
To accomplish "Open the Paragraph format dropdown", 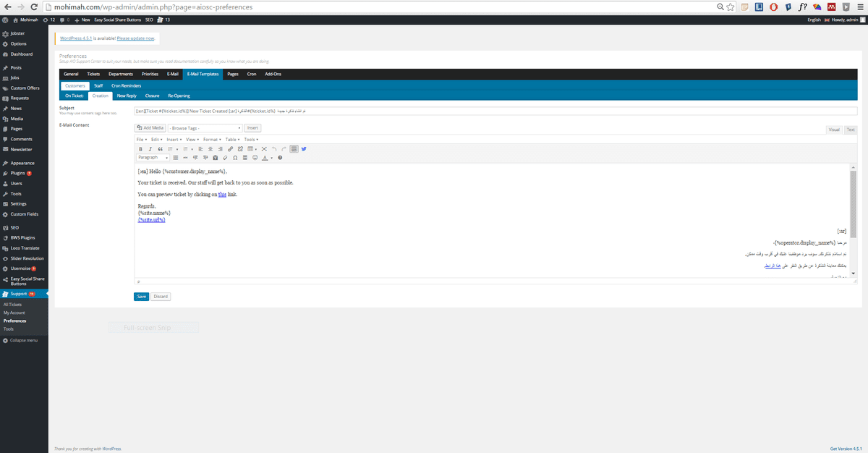I will [153, 158].
